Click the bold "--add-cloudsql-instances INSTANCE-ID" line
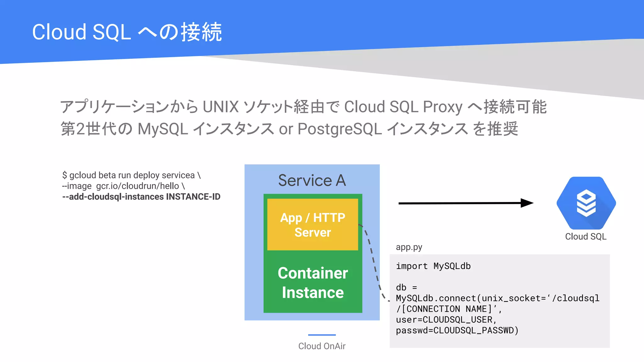The width and height of the screenshot is (644, 362). 141,197
